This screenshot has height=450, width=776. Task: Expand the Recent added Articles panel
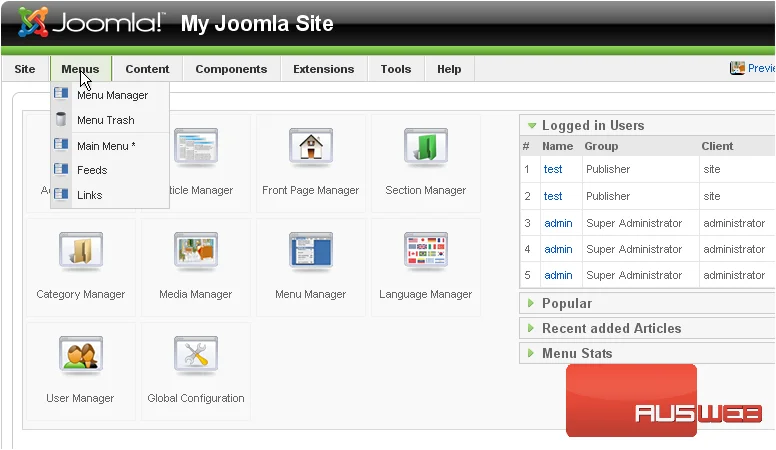coord(531,328)
